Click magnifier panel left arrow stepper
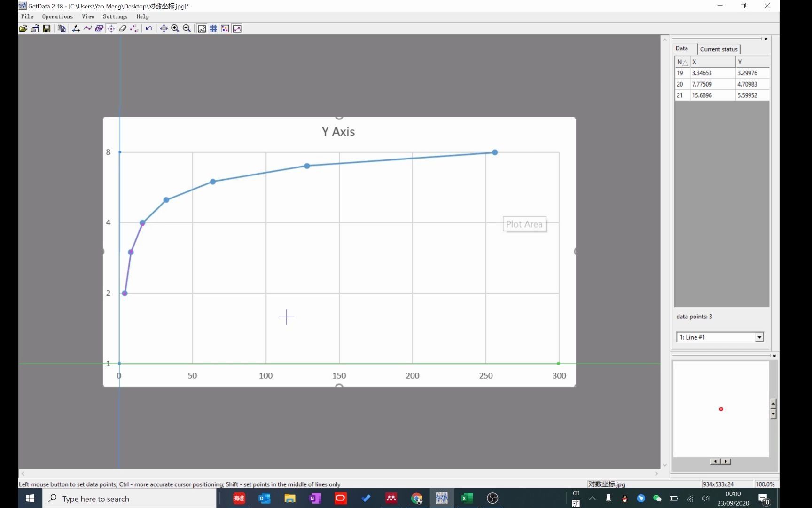The height and width of the screenshot is (508, 812). [x=715, y=461]
